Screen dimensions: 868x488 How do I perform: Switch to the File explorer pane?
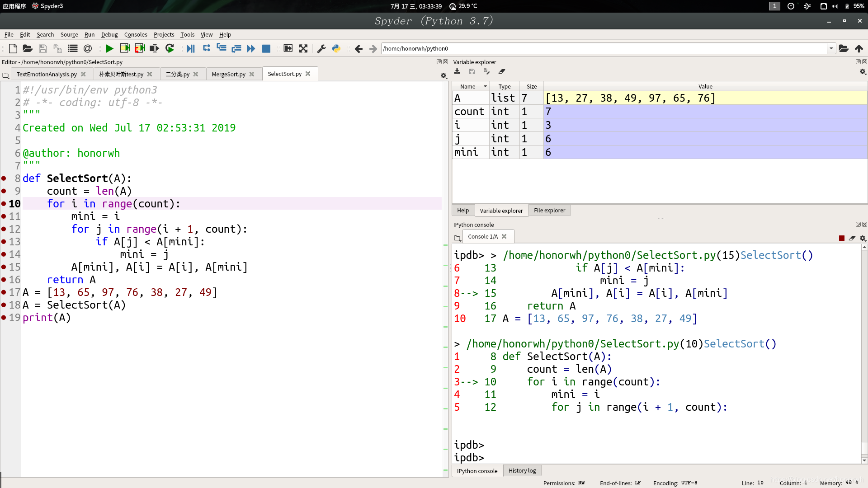[x=549, y=210]
